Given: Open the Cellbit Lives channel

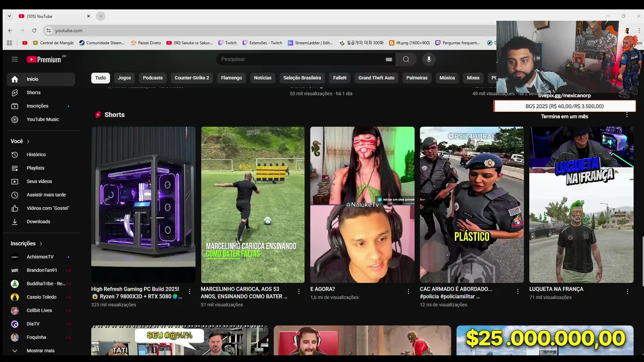Looking at the screenshot, I should click(41, 310).
